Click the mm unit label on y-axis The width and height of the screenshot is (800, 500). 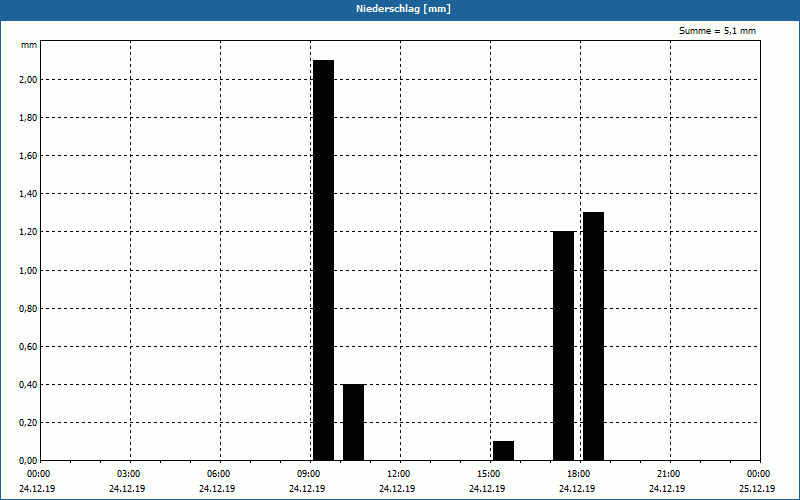point(29,45)
